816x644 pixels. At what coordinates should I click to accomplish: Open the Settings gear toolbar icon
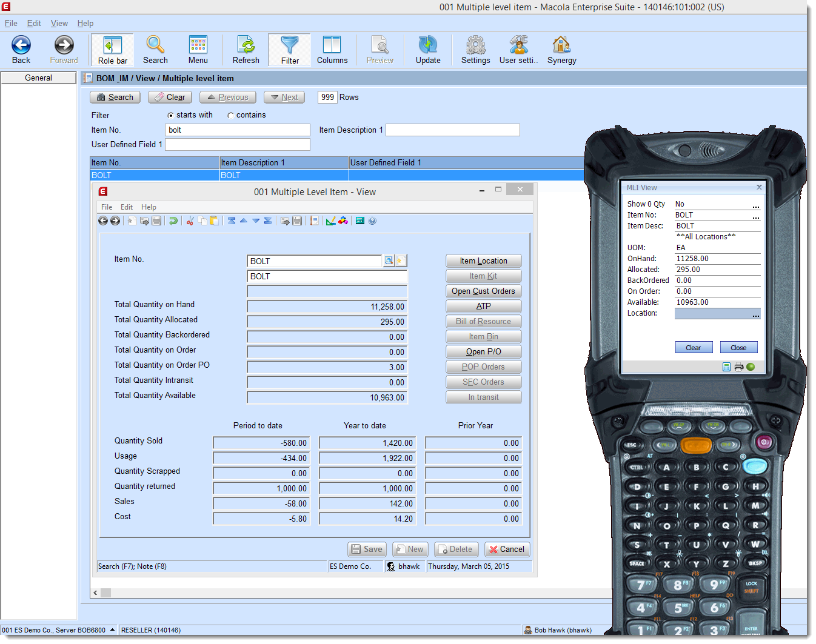[x=476, y=50]
